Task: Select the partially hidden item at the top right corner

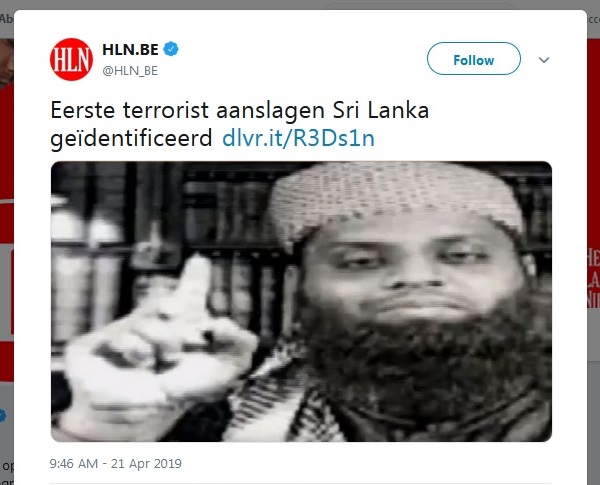Action: coord(593,19)
